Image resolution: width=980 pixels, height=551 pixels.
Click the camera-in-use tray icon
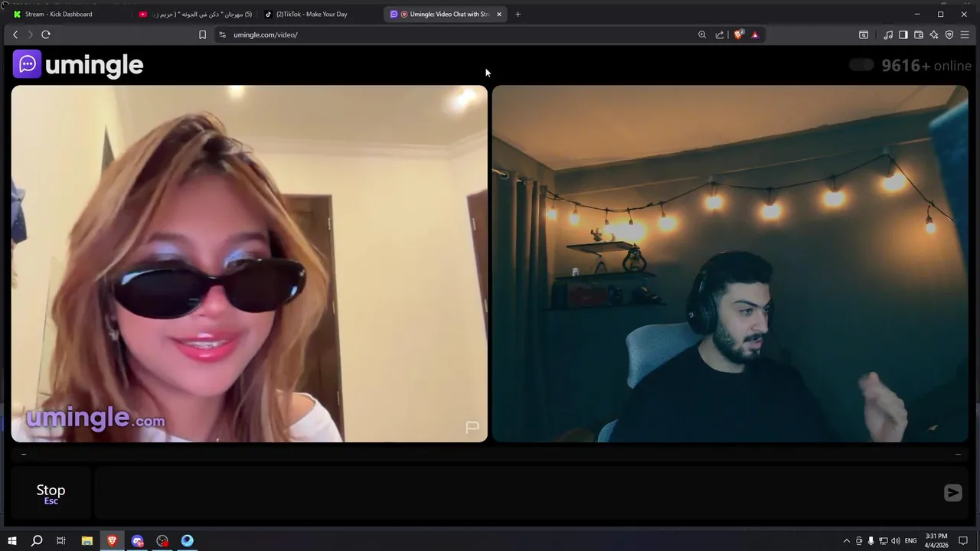pyautogui.click(x=859, y=541)
